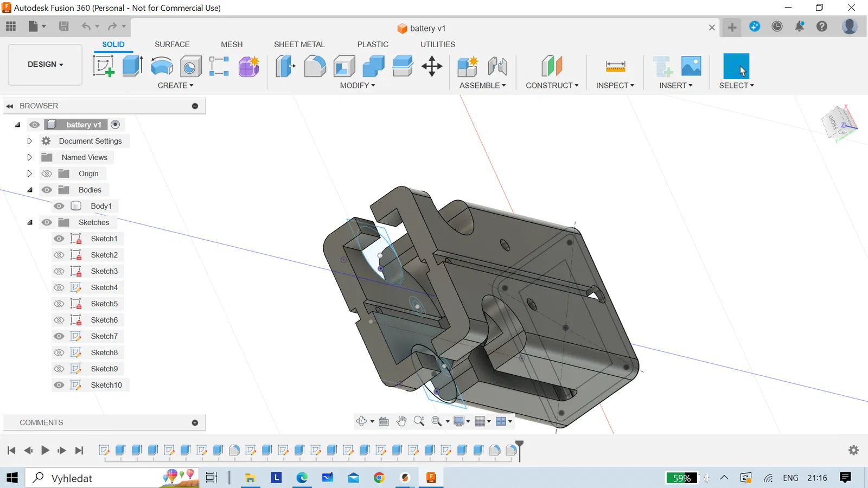Open the MODIFY dropdown menu

click(358, 86)
